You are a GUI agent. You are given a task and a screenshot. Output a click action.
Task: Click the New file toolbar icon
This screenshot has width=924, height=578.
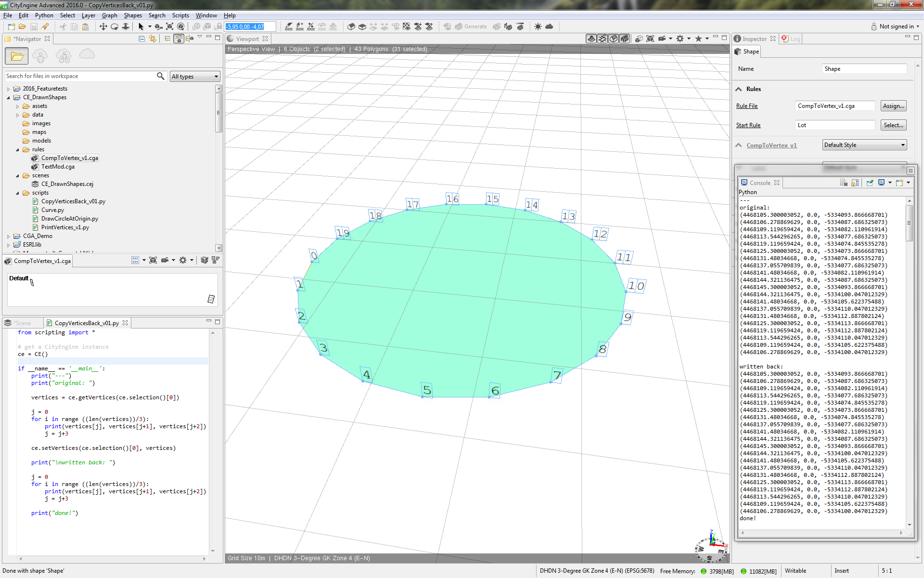click(x=11, y=26)
